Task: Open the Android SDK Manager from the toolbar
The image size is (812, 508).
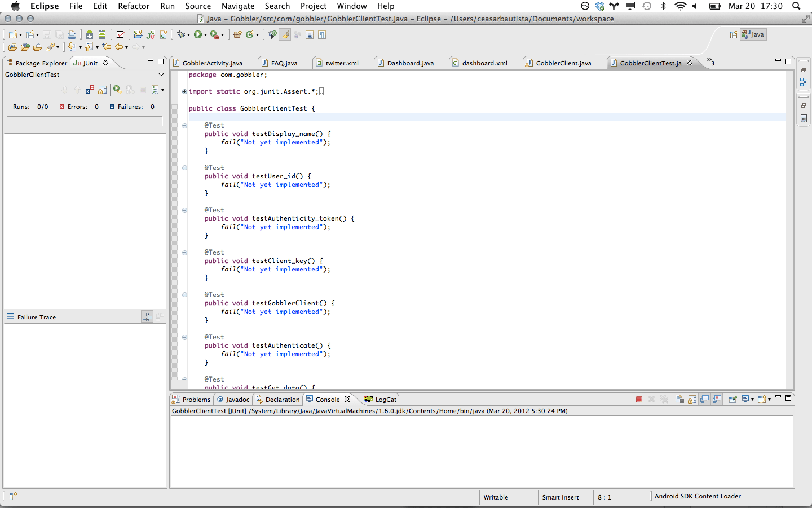Action: pos(90,34)
